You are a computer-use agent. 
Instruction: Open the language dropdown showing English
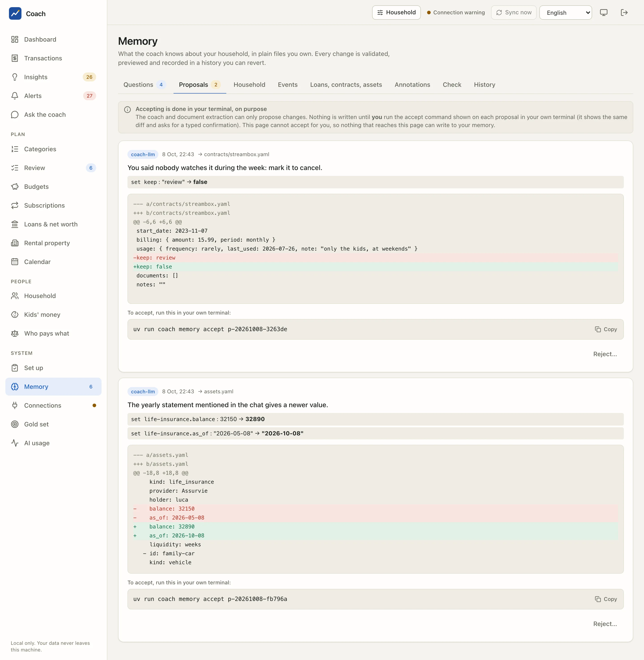click(x=566, y=13)
